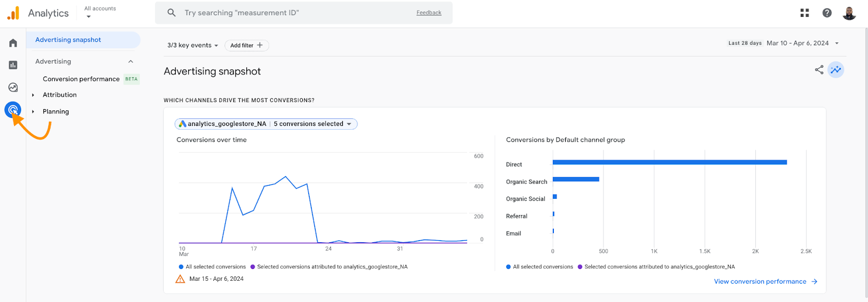This screenshot has height=302, width=868.
Task: Open the Reports icon in sidebar
Action: click(x=13, y=65)
